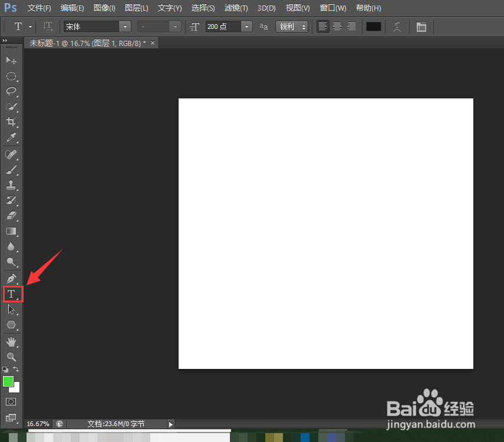Open the 宋体 font family dropdown
The width and height of the screenshot is (504, 442).
click(x=125, y=27)
